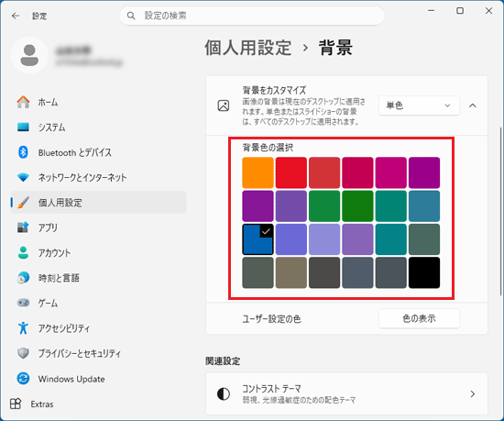Select the bright red color swatch
The height and width of the screenshot is (421, 504).
tap(291, 172)
